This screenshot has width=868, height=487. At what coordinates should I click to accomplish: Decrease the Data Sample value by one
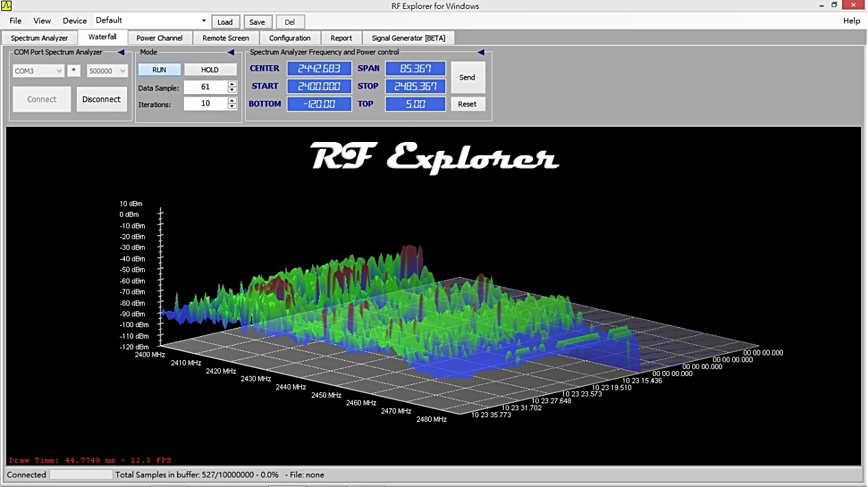click(x=232, y=90)
